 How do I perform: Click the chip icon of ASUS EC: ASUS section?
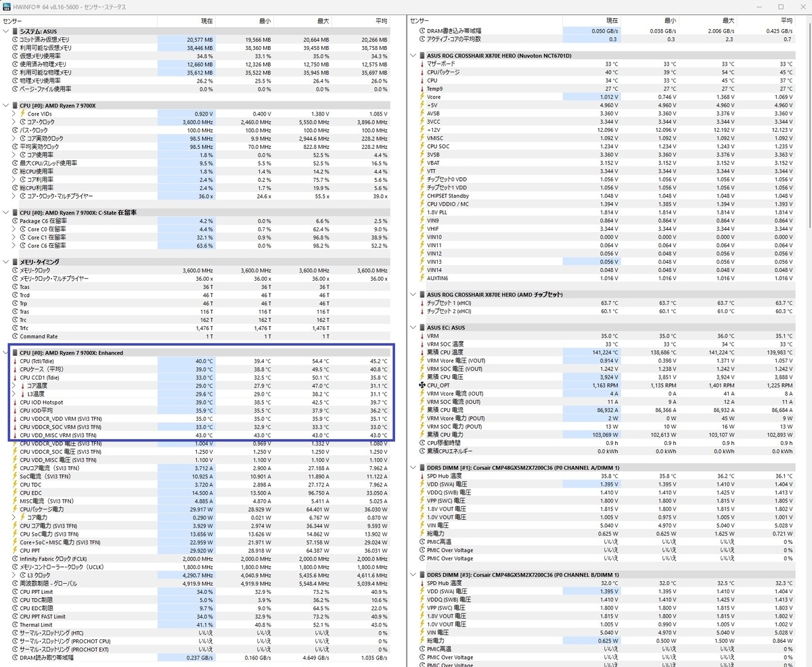click(423, 327)
